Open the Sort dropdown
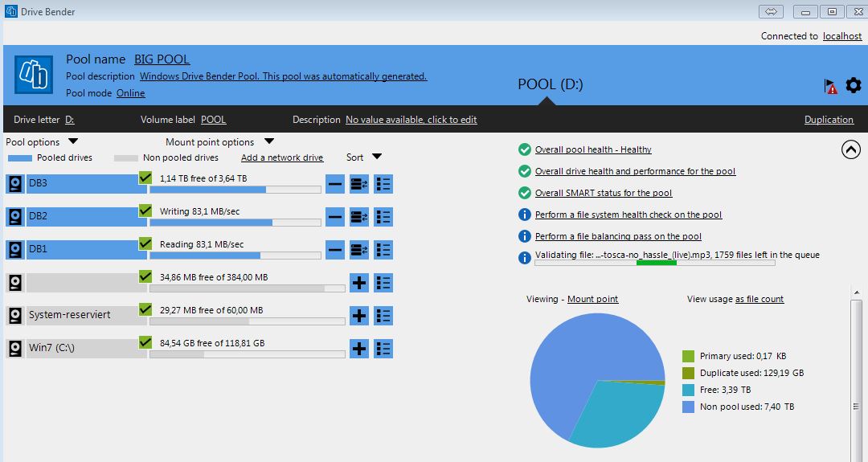This screenshot has width=868, height=462. pos(377,157)
